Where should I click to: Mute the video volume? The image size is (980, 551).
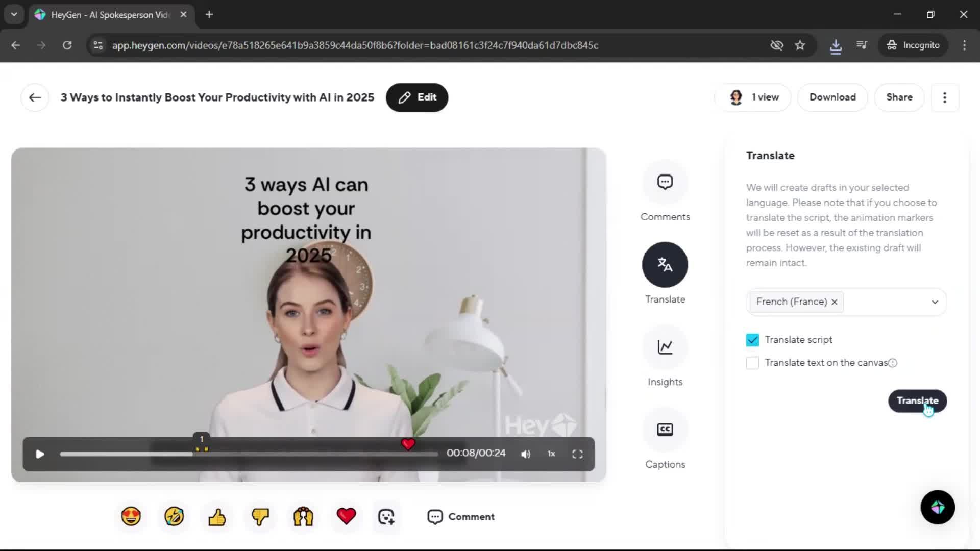point(526,454)
